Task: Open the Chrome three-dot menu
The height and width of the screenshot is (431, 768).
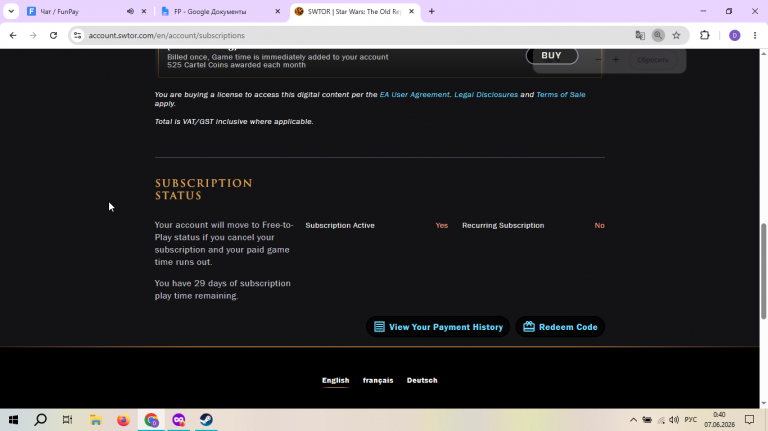Action: pos(755,35)
